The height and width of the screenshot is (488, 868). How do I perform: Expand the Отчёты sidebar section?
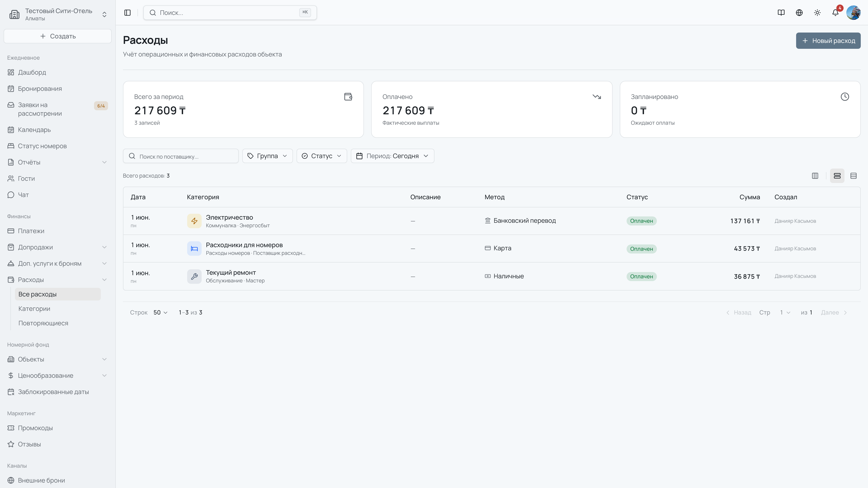(x=58, y=162)
